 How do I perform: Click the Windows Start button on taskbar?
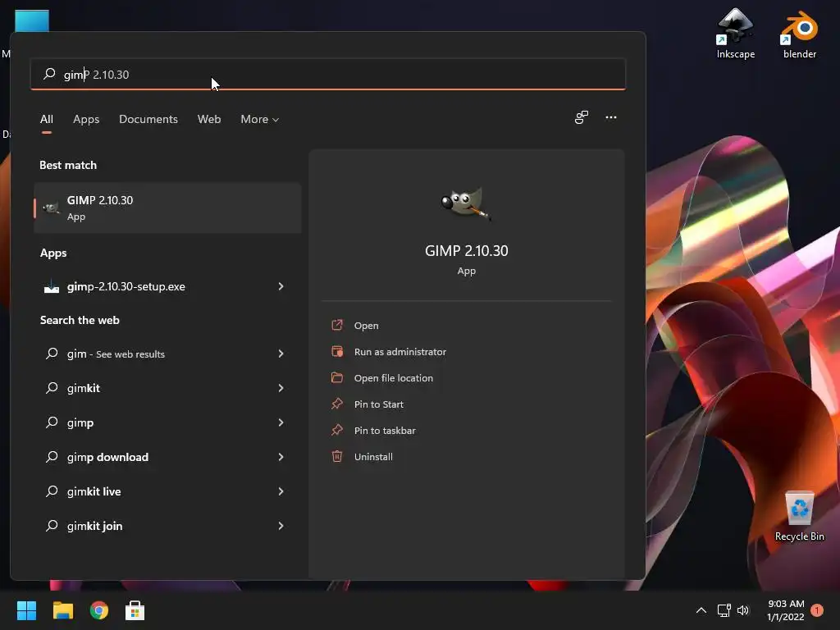click(26, 610)
